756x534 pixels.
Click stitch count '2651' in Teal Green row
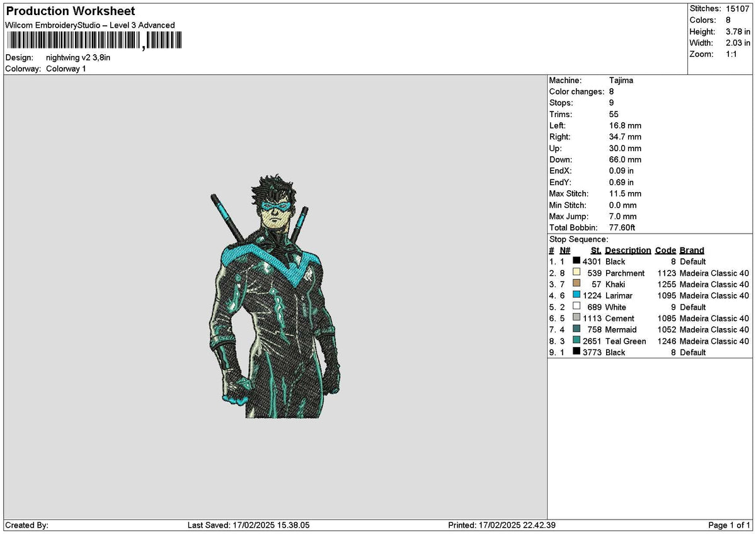click(592, 341)
